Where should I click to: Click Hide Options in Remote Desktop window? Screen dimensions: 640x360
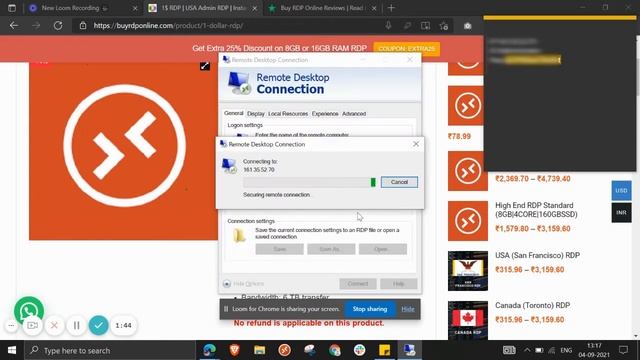tap(244, 284)
